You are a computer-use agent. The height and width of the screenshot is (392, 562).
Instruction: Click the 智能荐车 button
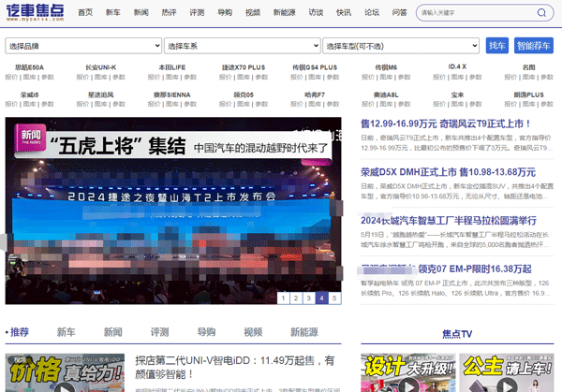pyautogui.click(x=534, y=46)
